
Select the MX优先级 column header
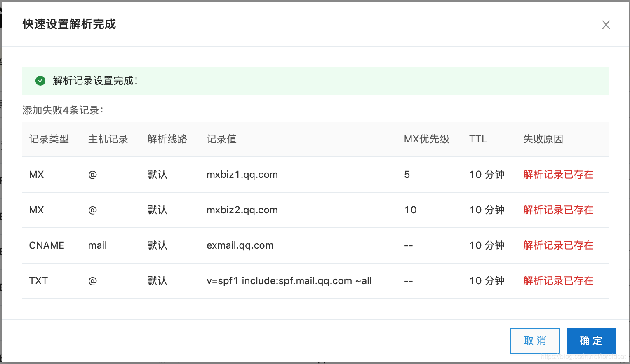pos(427,139)
